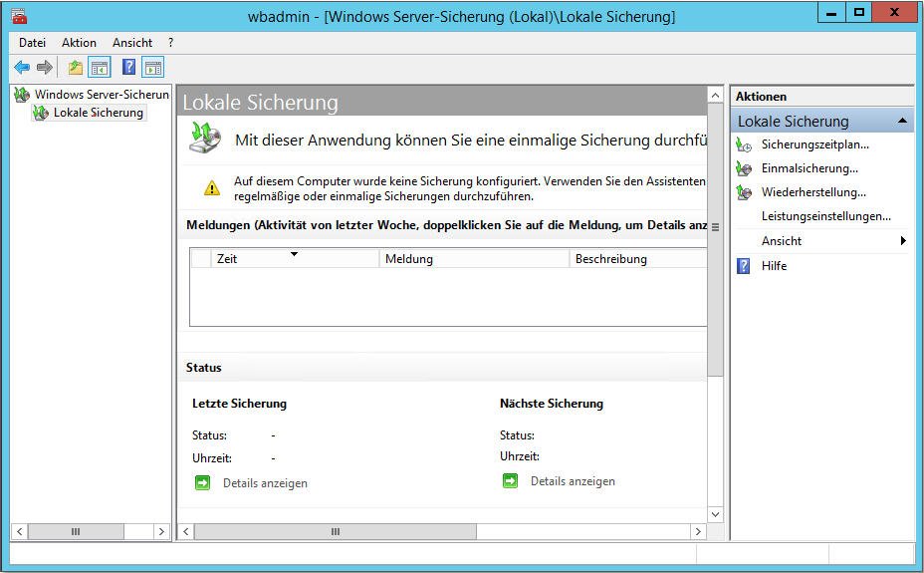Maximize the wbadmin window
The width and height of the screenshot is (924, 573).
[858, 12]
